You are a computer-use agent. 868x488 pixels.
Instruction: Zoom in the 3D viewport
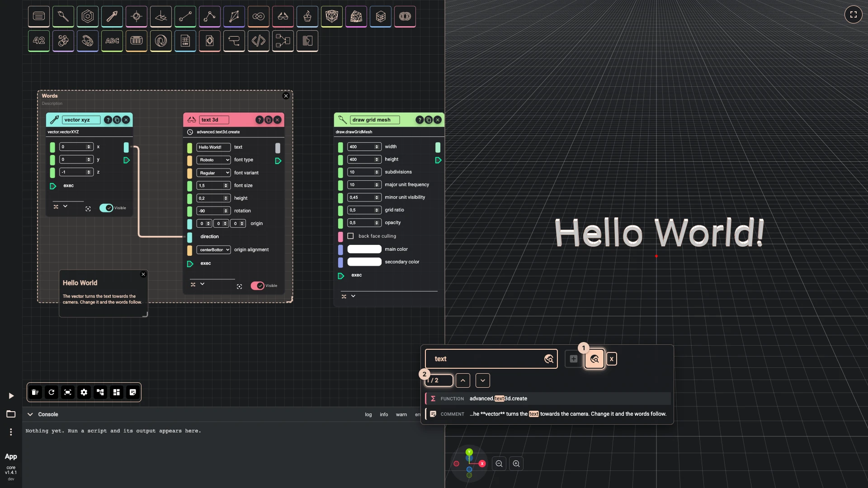516,464
